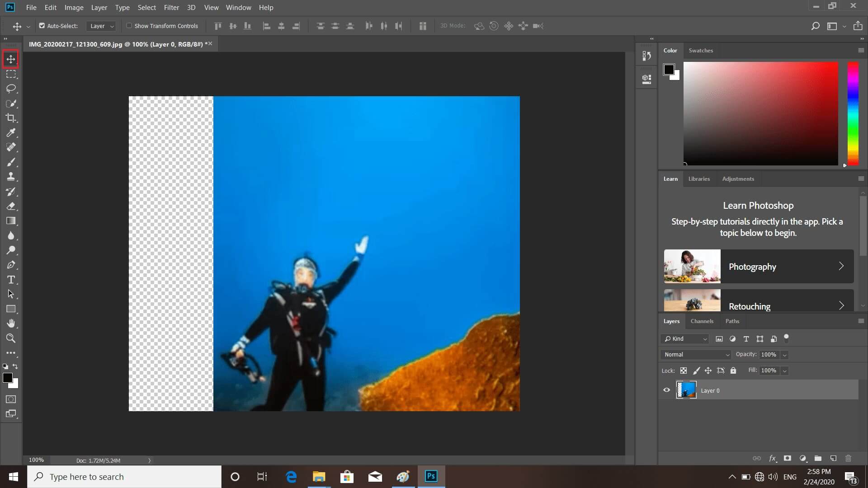
Task: Select the Spot Healing Brush tool
Action: (x=11, y=147)
